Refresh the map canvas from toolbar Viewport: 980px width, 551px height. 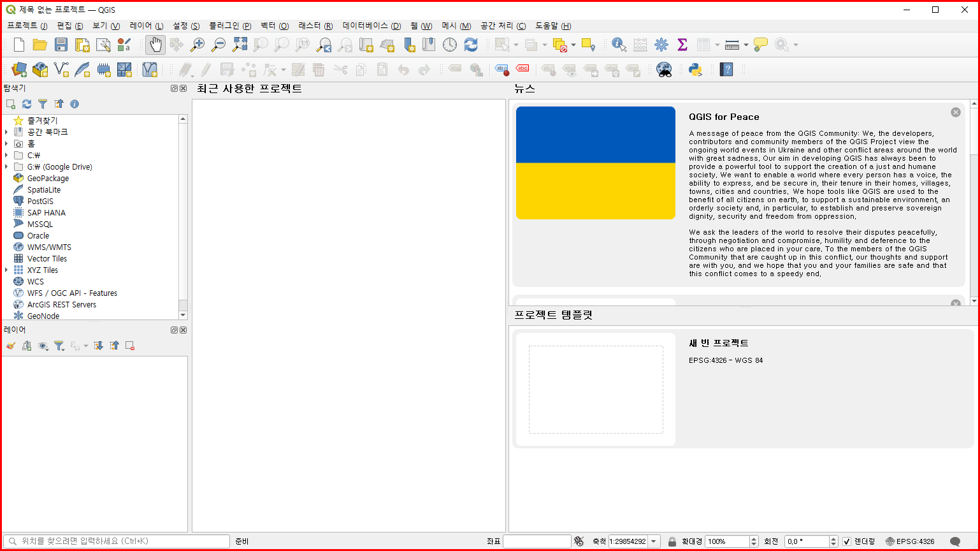[471, 45]
